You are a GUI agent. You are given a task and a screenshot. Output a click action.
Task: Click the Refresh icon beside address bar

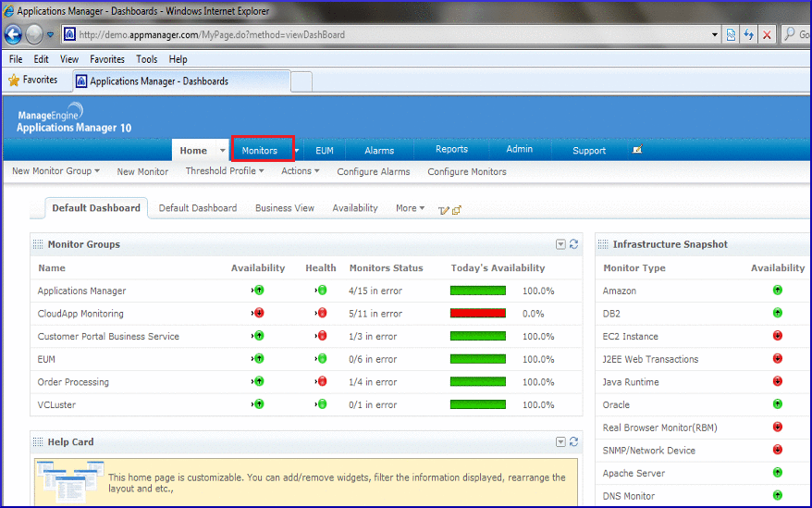749,35
